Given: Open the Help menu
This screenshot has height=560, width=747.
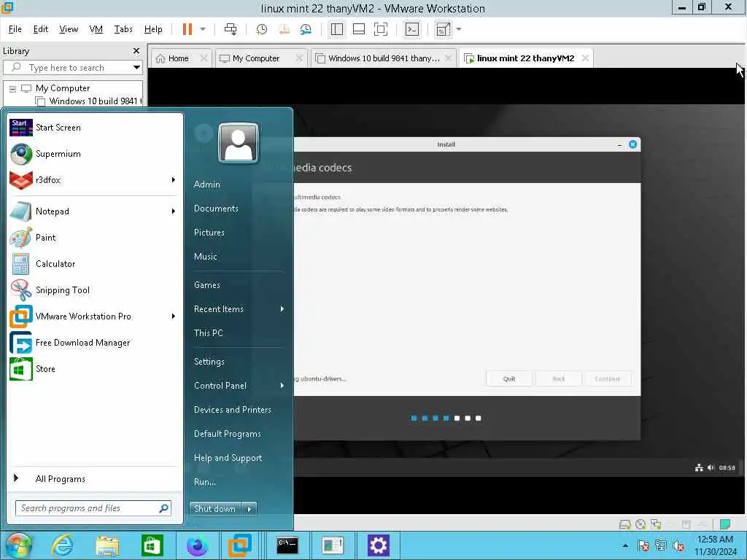Looking at the screenshot, I should [x=153, y=29].
